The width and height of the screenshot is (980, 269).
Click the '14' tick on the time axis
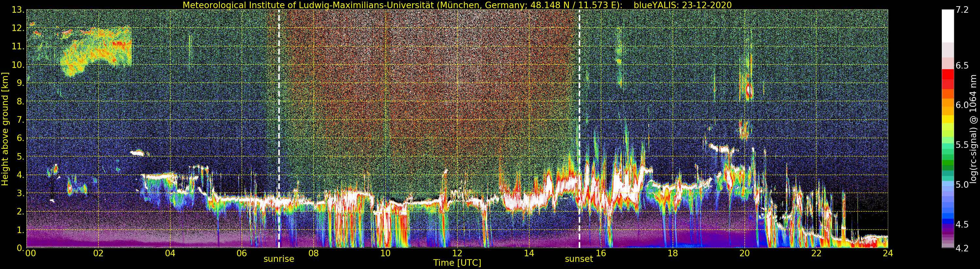529,253
